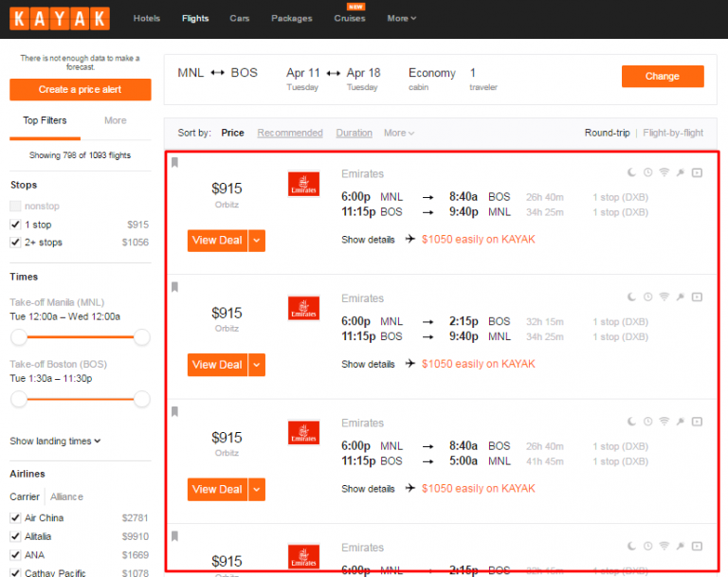Click the Wi-Fi icon on first result

pyautogui.click(x=664, y=172)
